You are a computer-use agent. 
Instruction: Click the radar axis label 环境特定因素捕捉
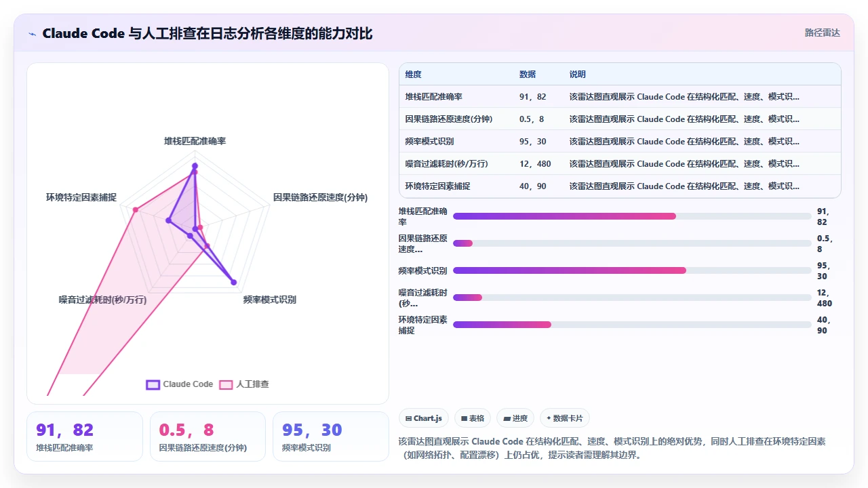pos(81,197)
